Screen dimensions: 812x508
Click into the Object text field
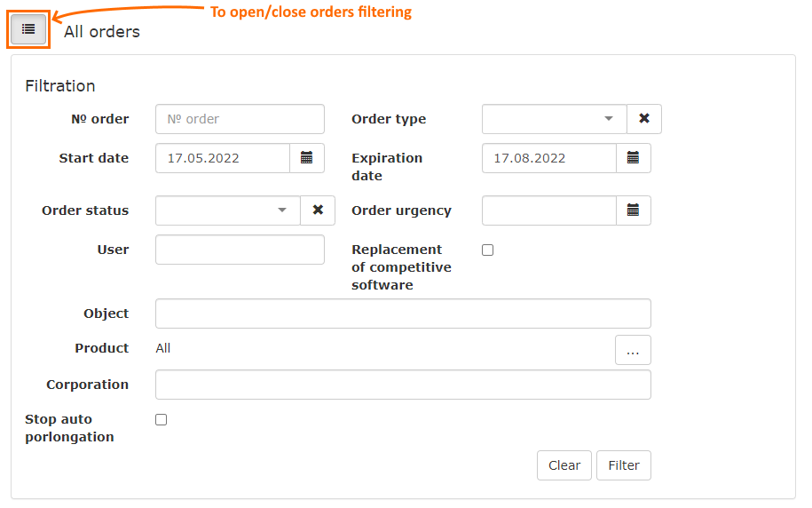click(x=403, y=314)
